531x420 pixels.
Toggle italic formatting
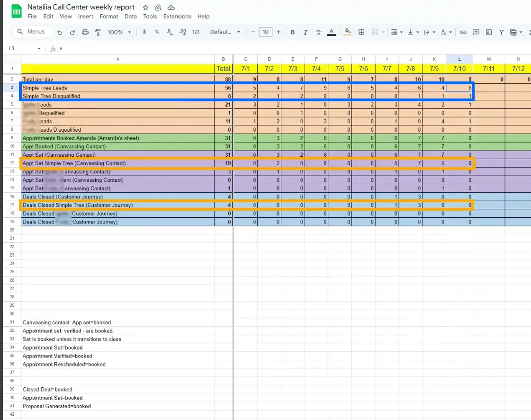306,32
